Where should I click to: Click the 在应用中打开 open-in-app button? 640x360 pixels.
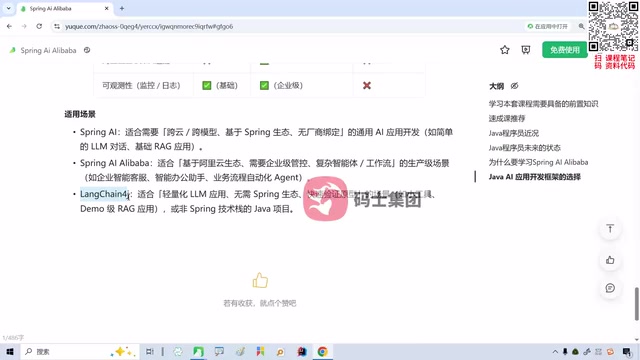coord(547,27)
